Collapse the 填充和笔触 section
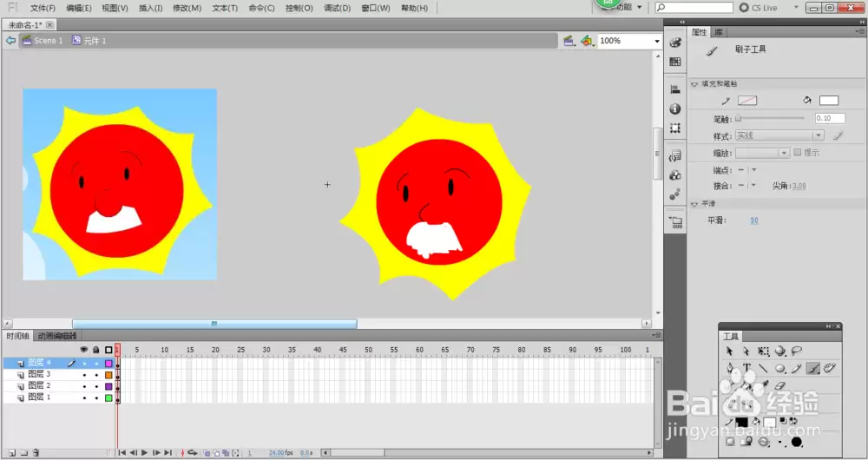 coord(694,84)
